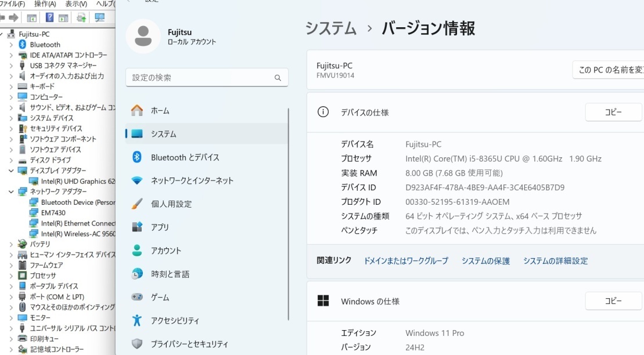Open the 操作(A) menu
The height and width of the screenshot is (355, 644).
coord(45,4)
